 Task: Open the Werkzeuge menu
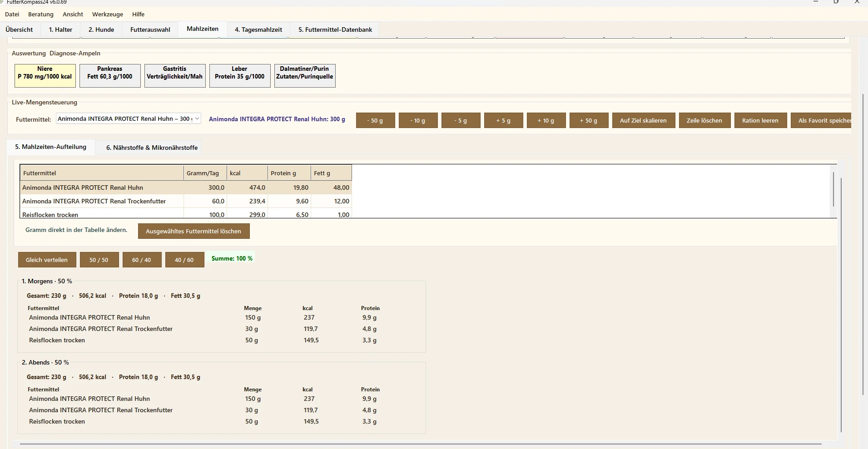[108, 14]
